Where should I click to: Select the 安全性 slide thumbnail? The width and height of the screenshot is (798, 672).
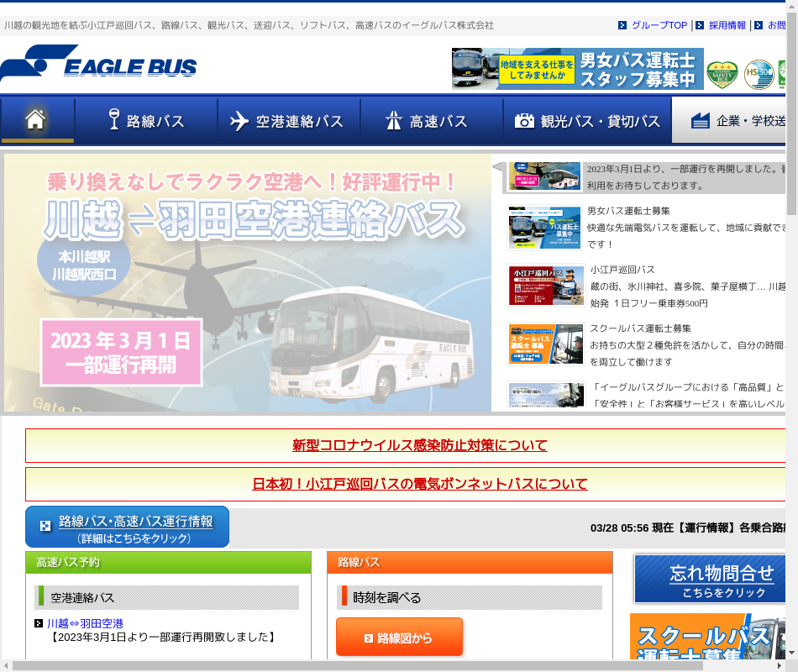click(546, 395)
